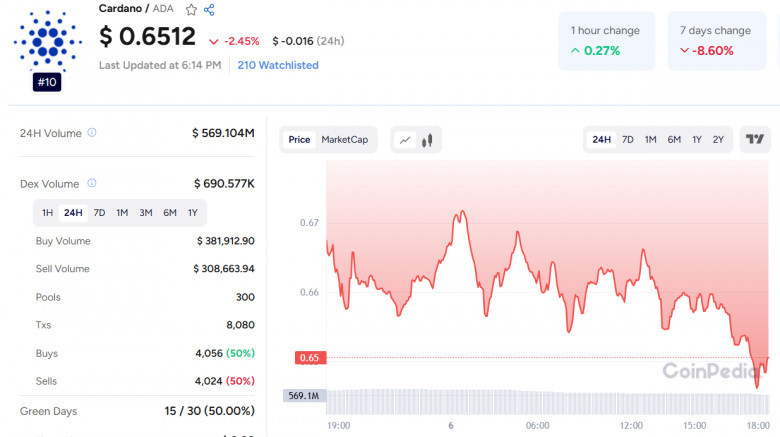The image size is (780, 437).
Task: Choose 1H Dex volume period
Action: click(x=47, y=213)
